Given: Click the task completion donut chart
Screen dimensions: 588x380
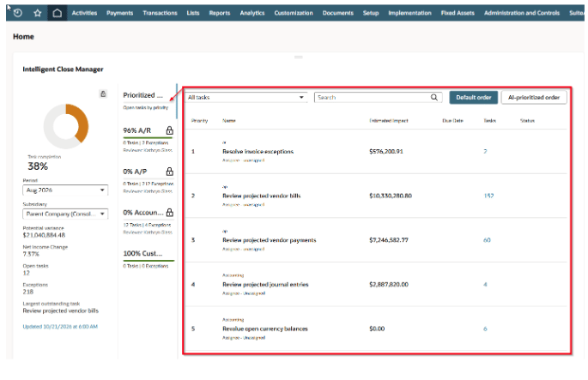Looking at the screenshot, I should click(x=66, y=126).
